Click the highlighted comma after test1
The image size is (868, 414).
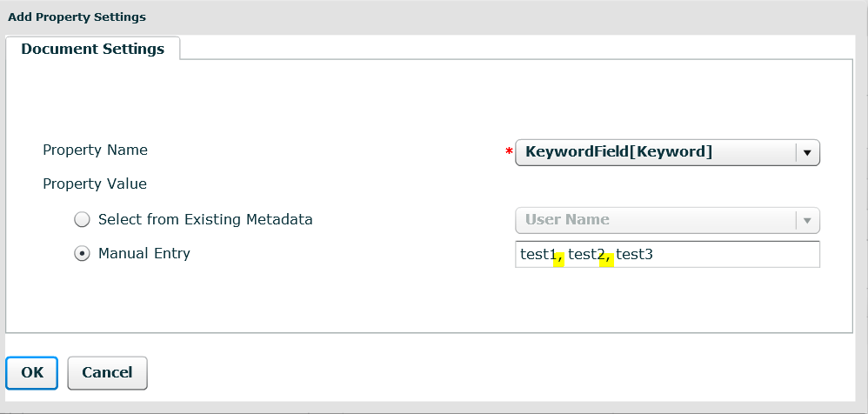point(558,257)
